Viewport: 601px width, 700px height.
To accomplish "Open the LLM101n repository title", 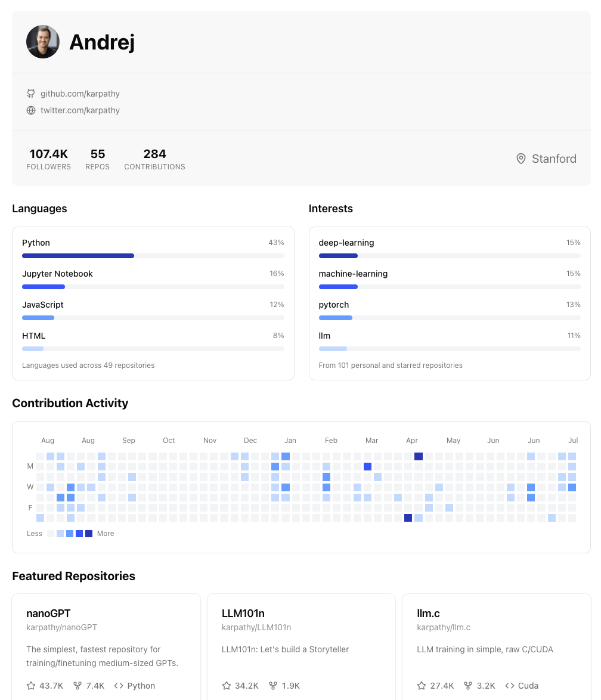I will (243, 613).
